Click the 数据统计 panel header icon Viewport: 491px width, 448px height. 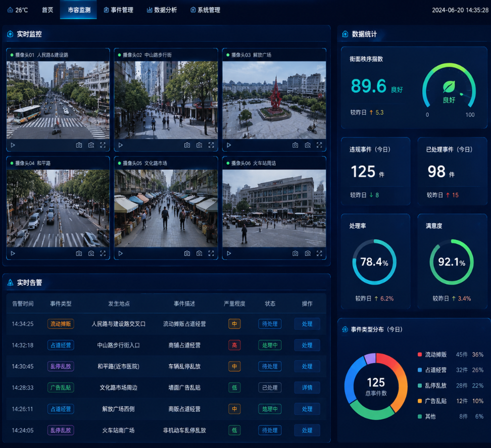click(x=345, y=34)
